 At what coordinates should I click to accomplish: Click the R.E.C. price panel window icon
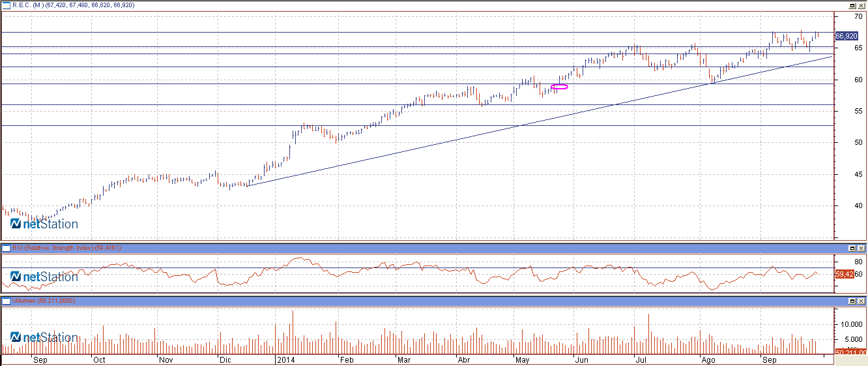[6, 5]
